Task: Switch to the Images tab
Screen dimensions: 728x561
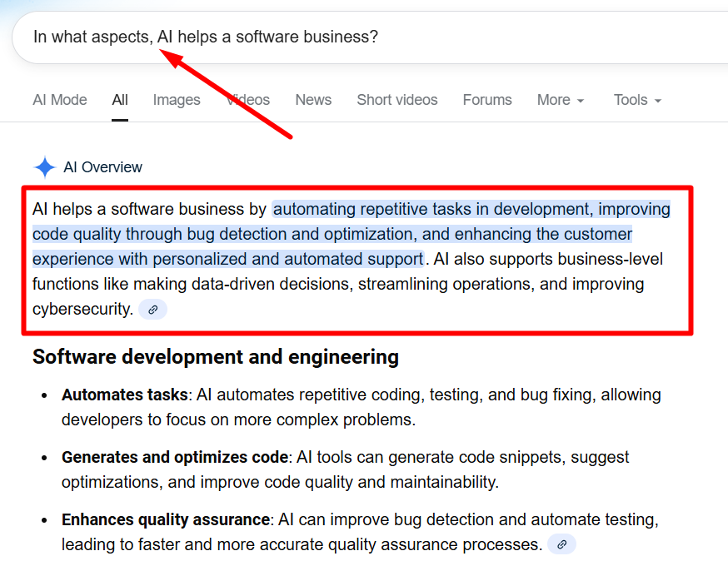Action: coord(177,100)
